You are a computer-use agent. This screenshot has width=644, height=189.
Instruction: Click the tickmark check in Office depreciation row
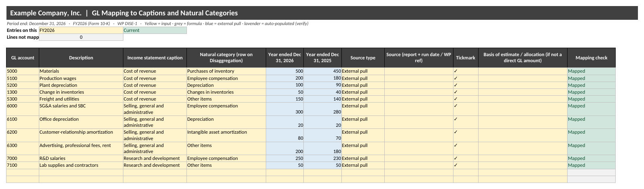coord(466,122)
